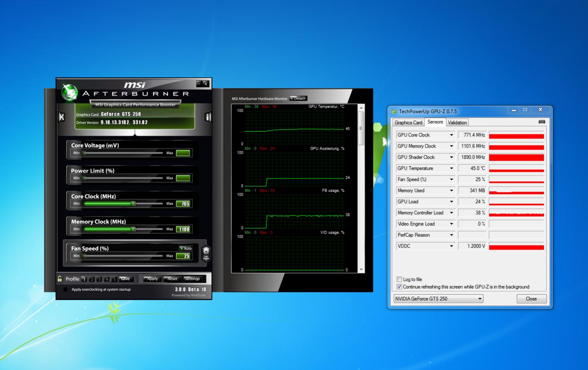Click the GPU Core Clock 771.4 MHz value
This screenshot has height=370, width=588.
[x=472, y=135]
